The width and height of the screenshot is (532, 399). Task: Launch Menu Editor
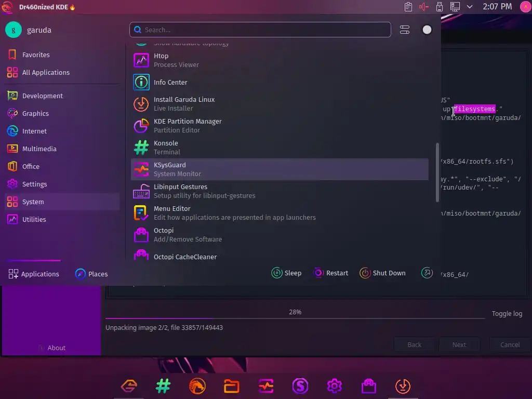click(x=280, y=212)
